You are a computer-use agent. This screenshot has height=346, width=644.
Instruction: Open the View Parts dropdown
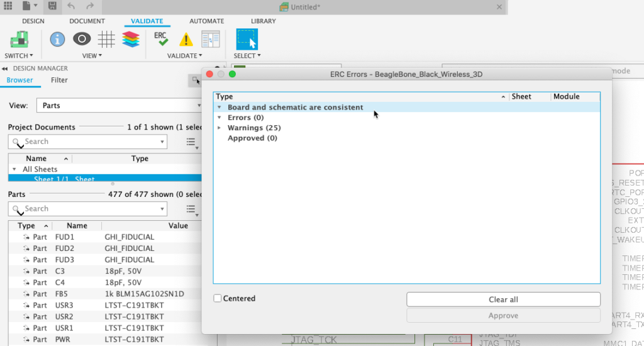click(119, 106)
